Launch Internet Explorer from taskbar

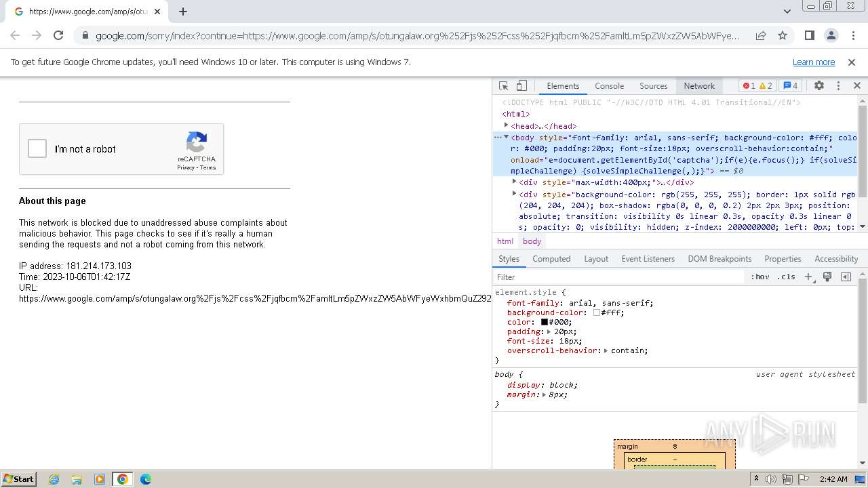click(x=54, y=479)
